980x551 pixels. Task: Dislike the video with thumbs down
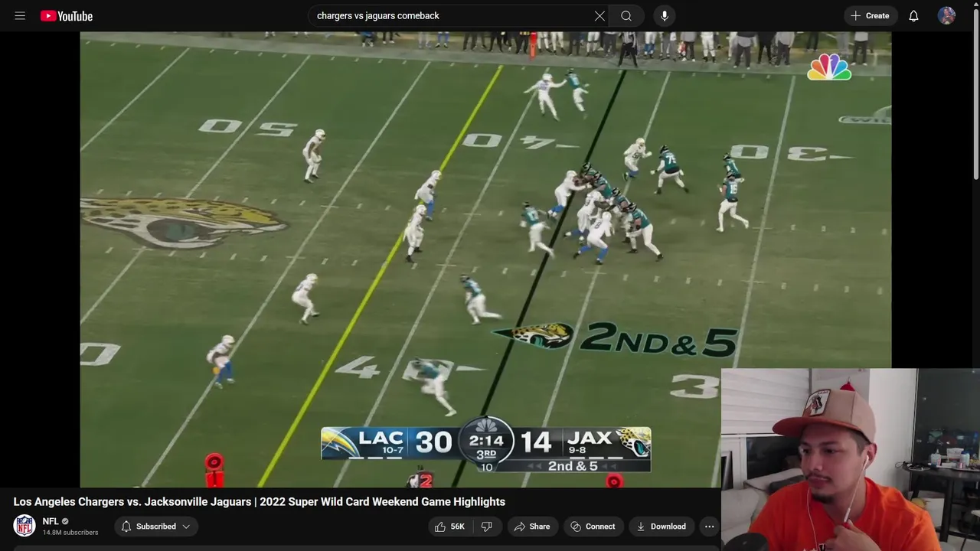486,527
